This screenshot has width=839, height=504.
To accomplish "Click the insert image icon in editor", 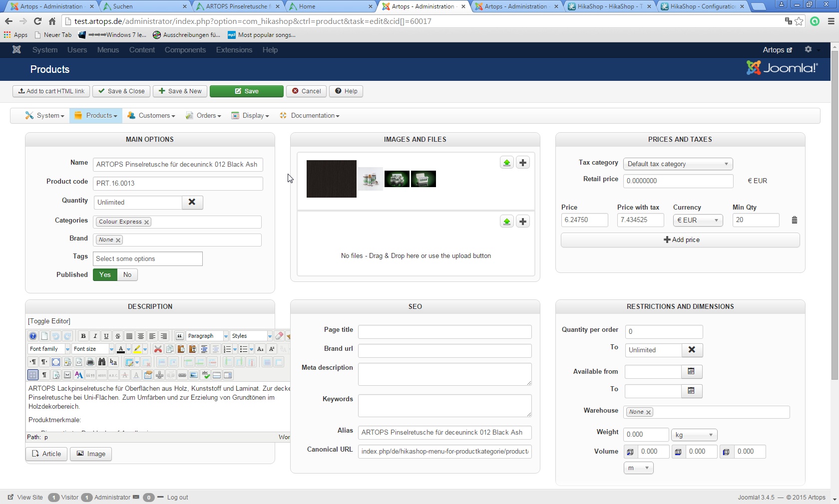I will pyautogui.click(x=194, y=375).
